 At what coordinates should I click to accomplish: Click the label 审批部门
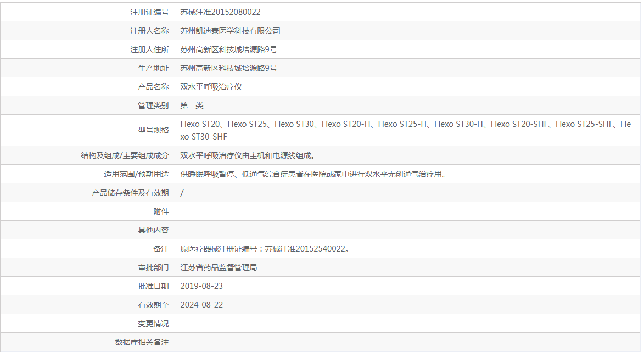tap(153, 268)
